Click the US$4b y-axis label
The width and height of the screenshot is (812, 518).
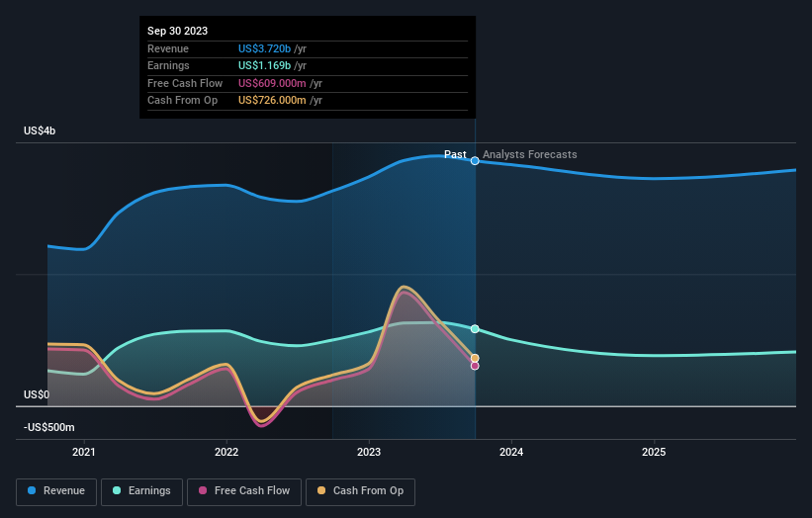click(40, 130)
